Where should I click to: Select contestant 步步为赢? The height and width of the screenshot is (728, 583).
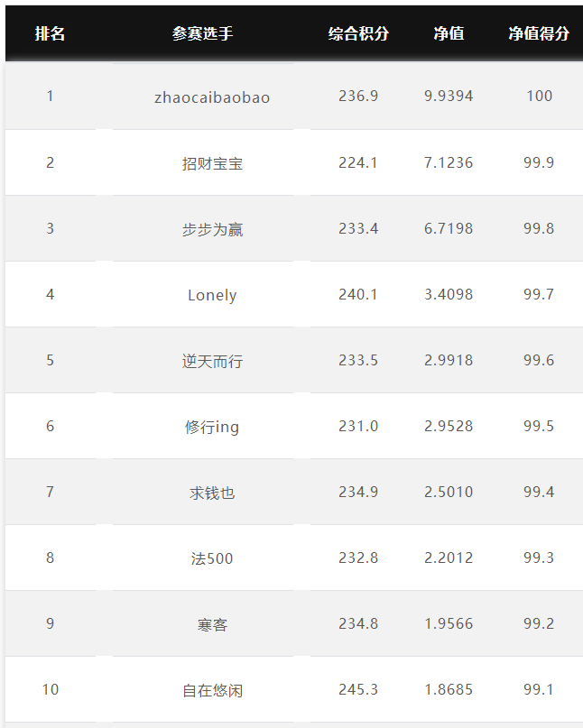pos(212,229)
